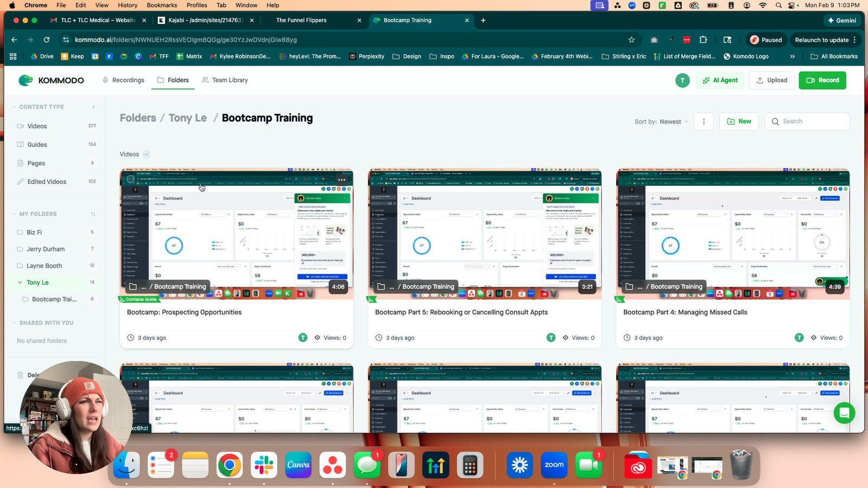Open the Sort by Newest dropdown
Screen dimensions: 868x488
[x=661, y=121]
